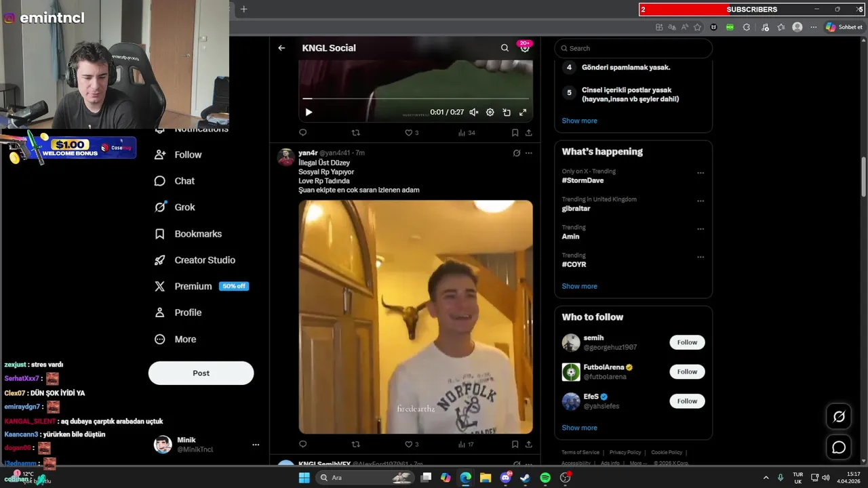
Task: Open options for #COYR trend
Action: (x=701, y=258)
